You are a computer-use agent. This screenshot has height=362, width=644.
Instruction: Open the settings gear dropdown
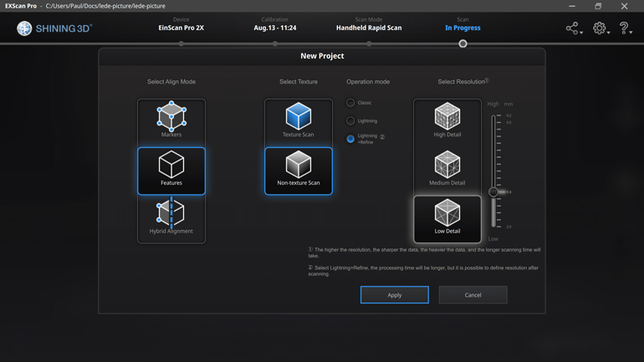click(601, 28)
